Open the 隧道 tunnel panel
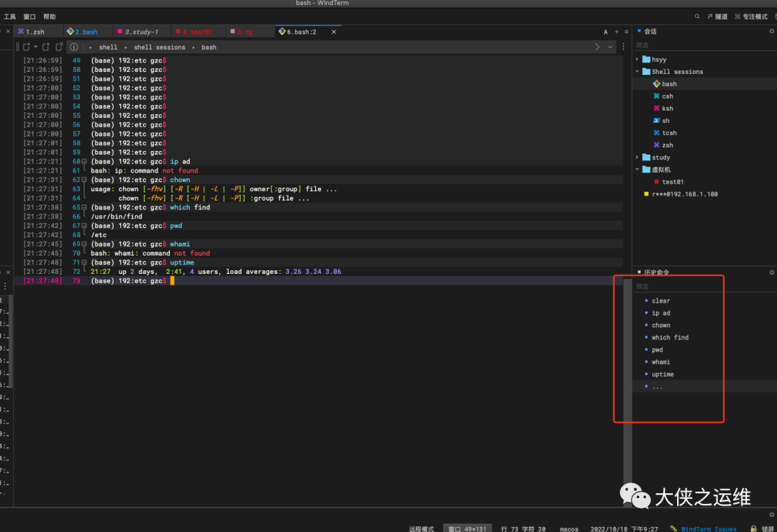The image size is (777, 532). pos(717,17)
